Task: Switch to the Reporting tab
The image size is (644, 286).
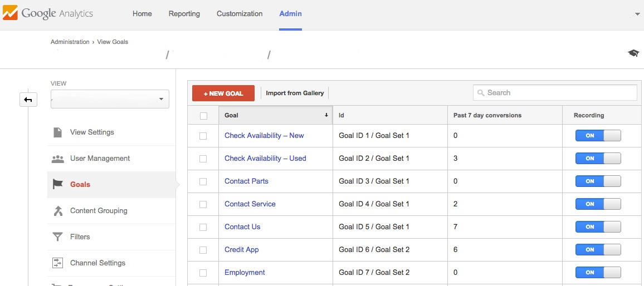Action: [184, 14]
